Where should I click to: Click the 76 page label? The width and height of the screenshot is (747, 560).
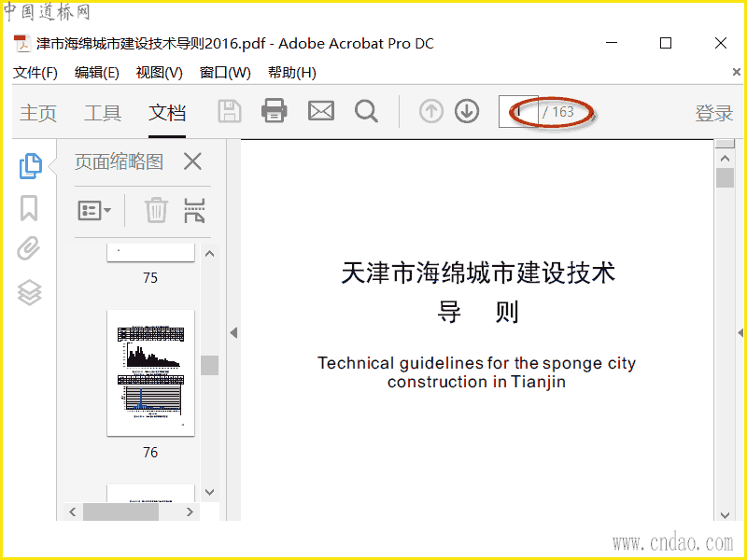click(150, 453)
